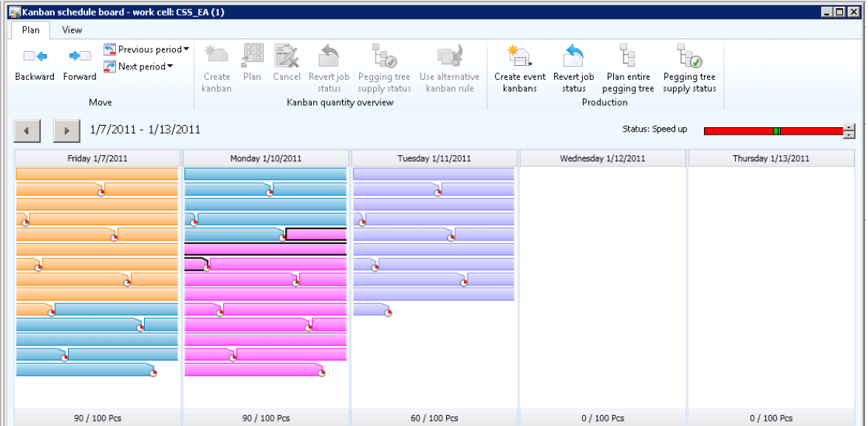Click the Wednesday 1/12/2011 column header
Viewport: 868px width, 426px height.
coord(602,158)
